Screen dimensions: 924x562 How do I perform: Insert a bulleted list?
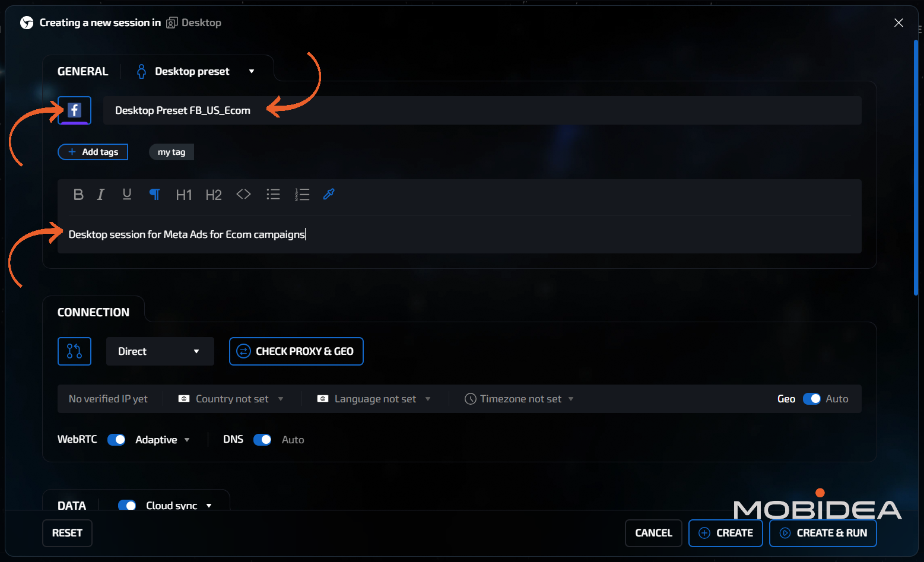pyautogui.click(x=273, y=195)
